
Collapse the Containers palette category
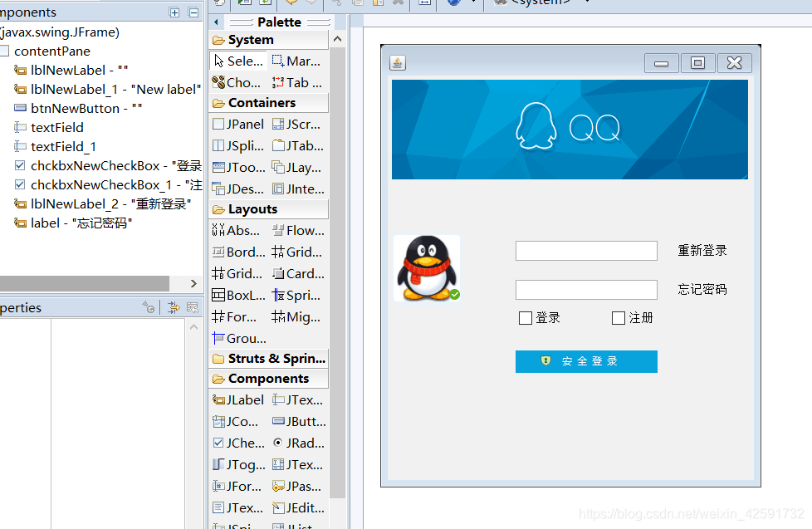[268, 103]
